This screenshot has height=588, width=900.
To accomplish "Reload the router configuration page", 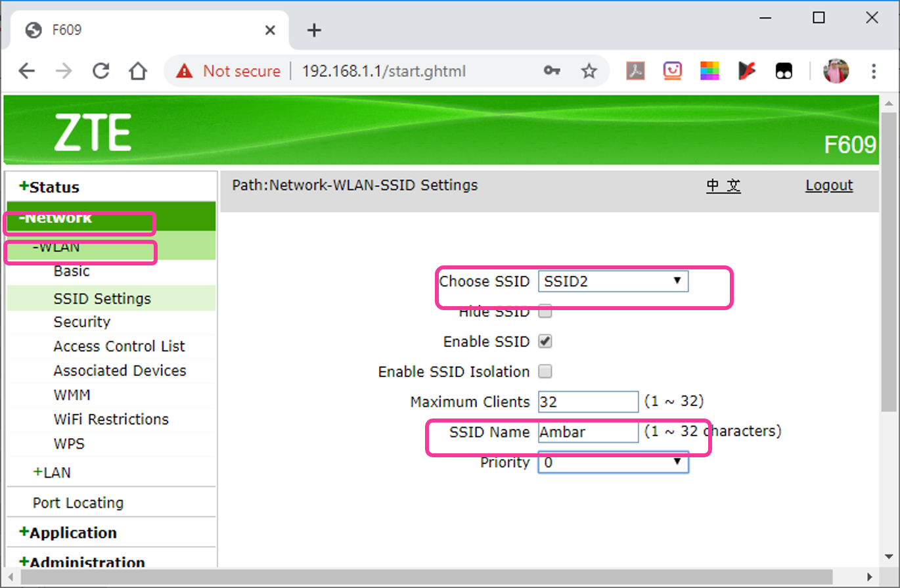I will [101, 71].
